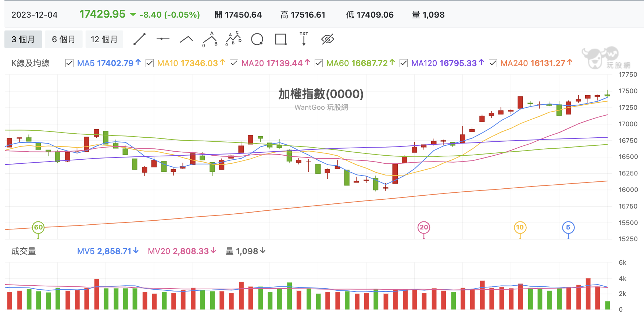Select the trend line drawing tool
The image size is (644, 315).
click(x=139, y=39)
